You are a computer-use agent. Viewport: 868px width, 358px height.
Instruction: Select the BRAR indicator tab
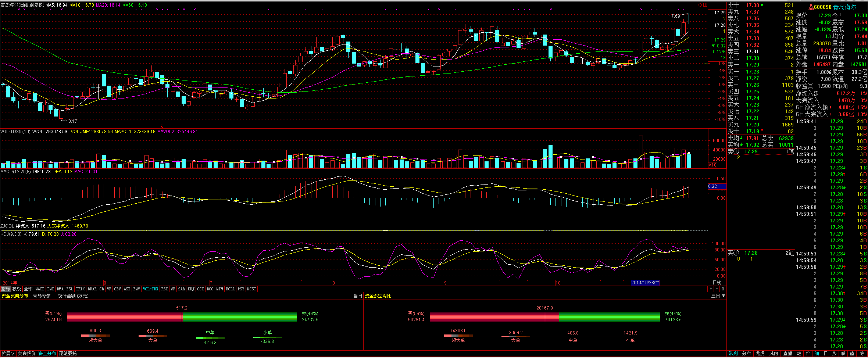(x=92, y=289)
